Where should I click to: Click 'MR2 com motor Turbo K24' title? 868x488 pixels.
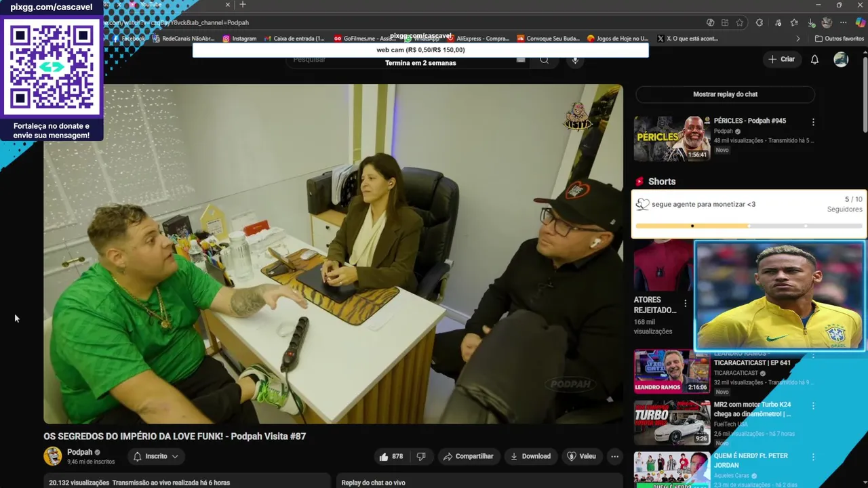coord(752,409)
